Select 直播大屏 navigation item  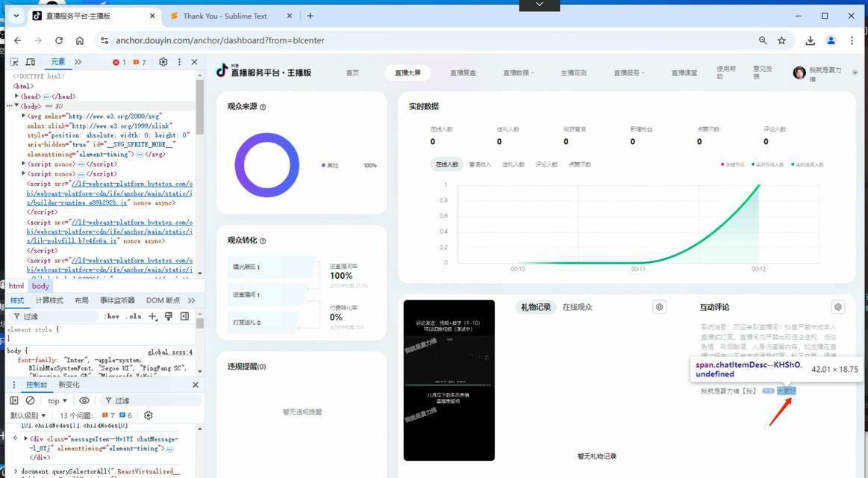coord(408,72)
